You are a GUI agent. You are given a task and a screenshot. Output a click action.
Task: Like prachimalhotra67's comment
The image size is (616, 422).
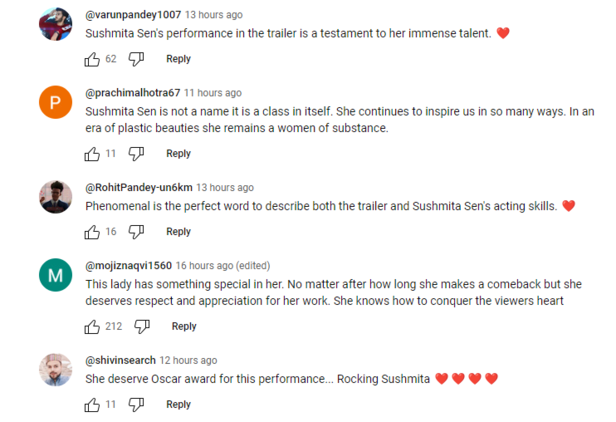[x=92, y=154]
